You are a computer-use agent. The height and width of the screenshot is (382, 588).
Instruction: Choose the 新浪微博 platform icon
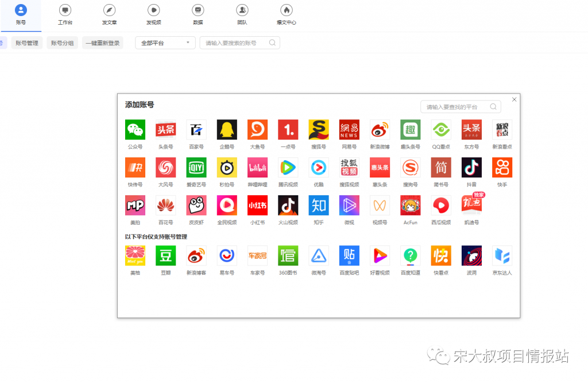380,130
